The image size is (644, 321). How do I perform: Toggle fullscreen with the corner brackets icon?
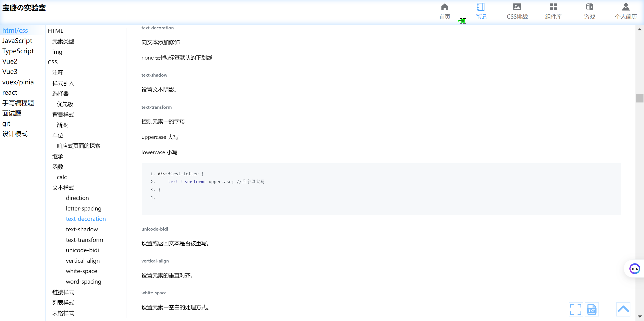pyautogui.click(x=576, y=309)
